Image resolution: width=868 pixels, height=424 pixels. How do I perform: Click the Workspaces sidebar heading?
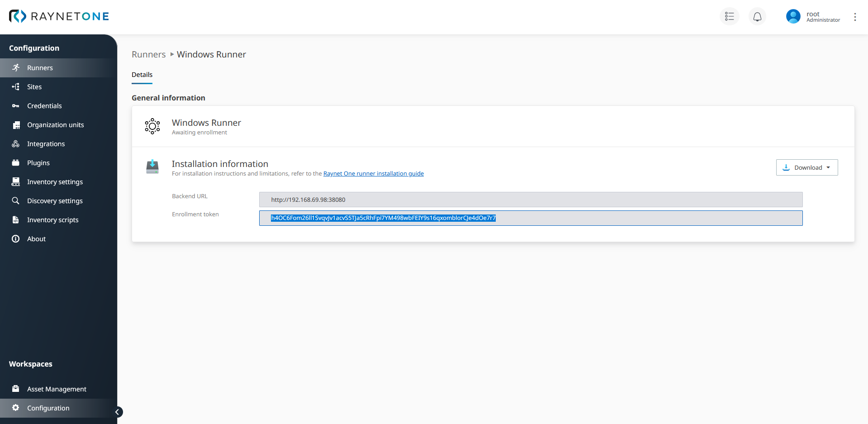[31, 364]
